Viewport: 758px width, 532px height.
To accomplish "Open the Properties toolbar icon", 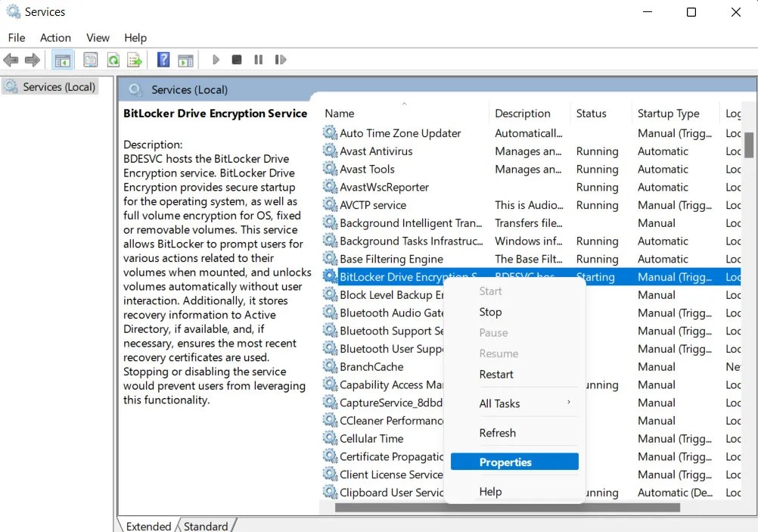I will 91,60.
